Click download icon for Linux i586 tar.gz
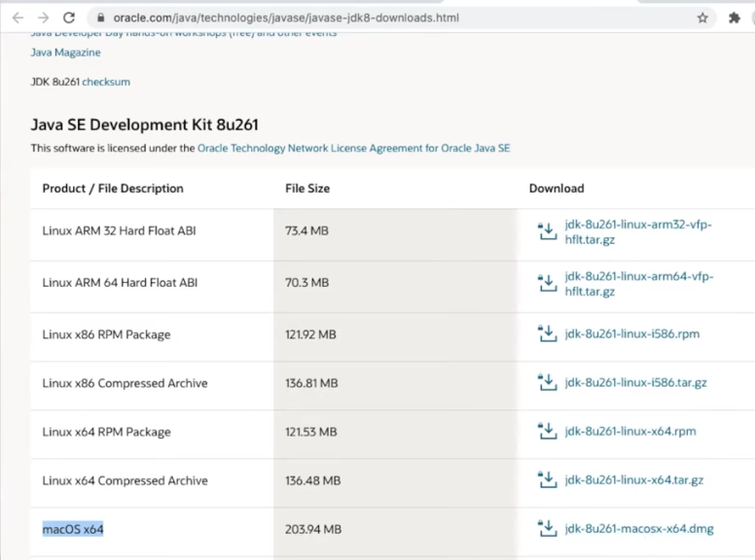 pyautogui.click(x=546, y=382)
